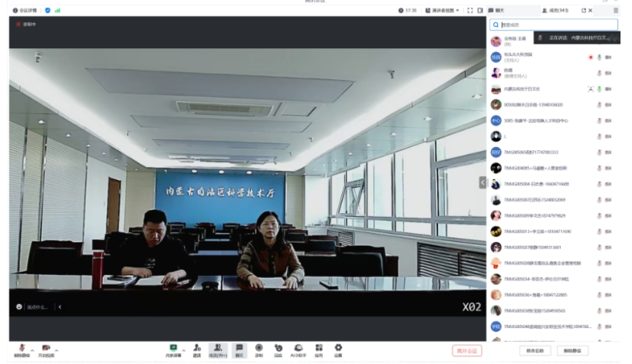Screen dimensions: 632x364
Task: Open the Speaker View dropdown
Action: (443, 11)
